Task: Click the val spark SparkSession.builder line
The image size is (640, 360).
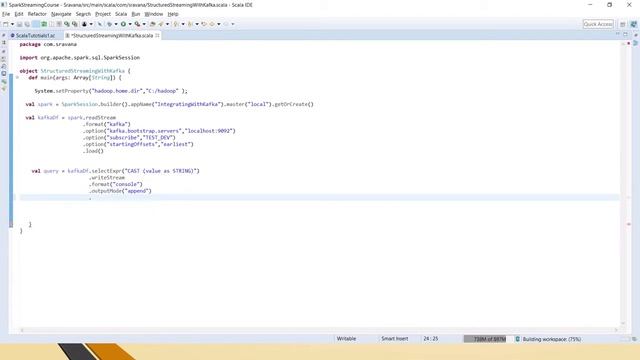Action: coord(169,104)
